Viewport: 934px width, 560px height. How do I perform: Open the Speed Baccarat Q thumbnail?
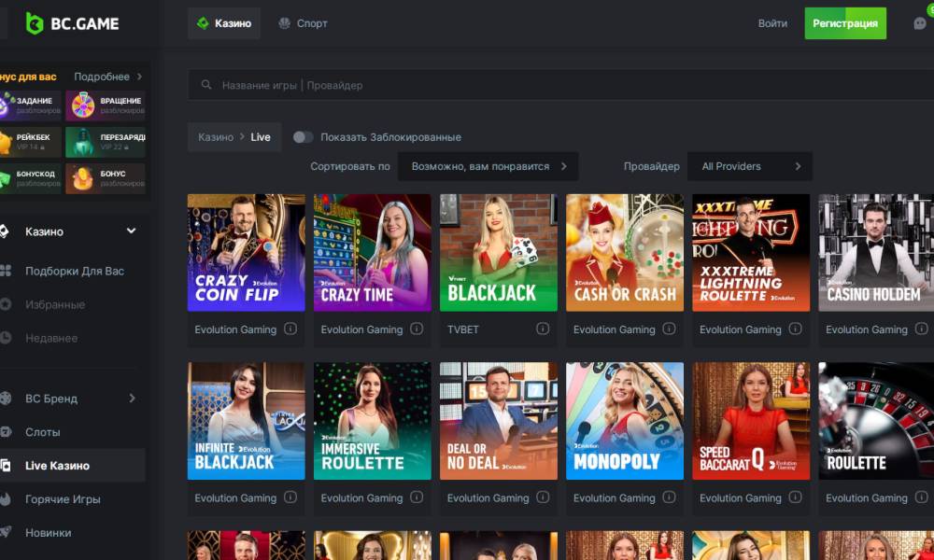coord(751,421)
